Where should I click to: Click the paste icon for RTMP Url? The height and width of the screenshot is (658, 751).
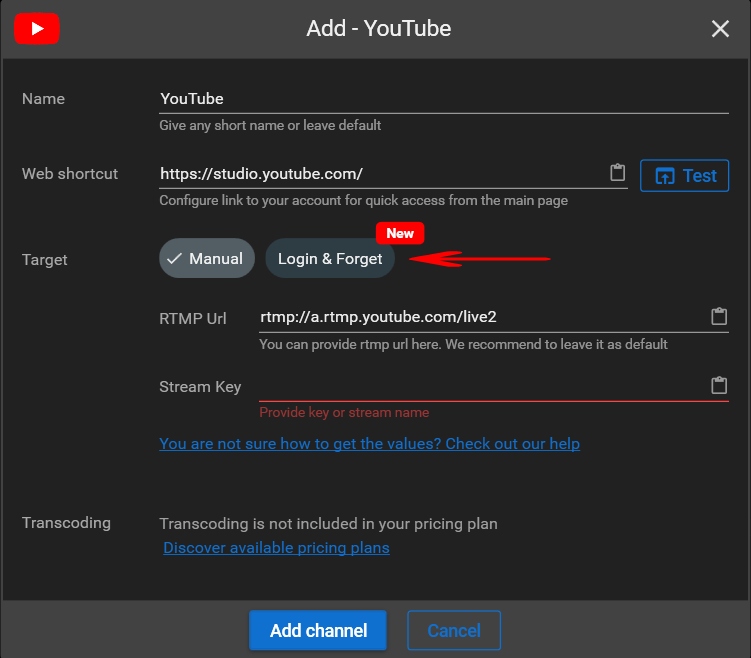(x=718, y=317)
